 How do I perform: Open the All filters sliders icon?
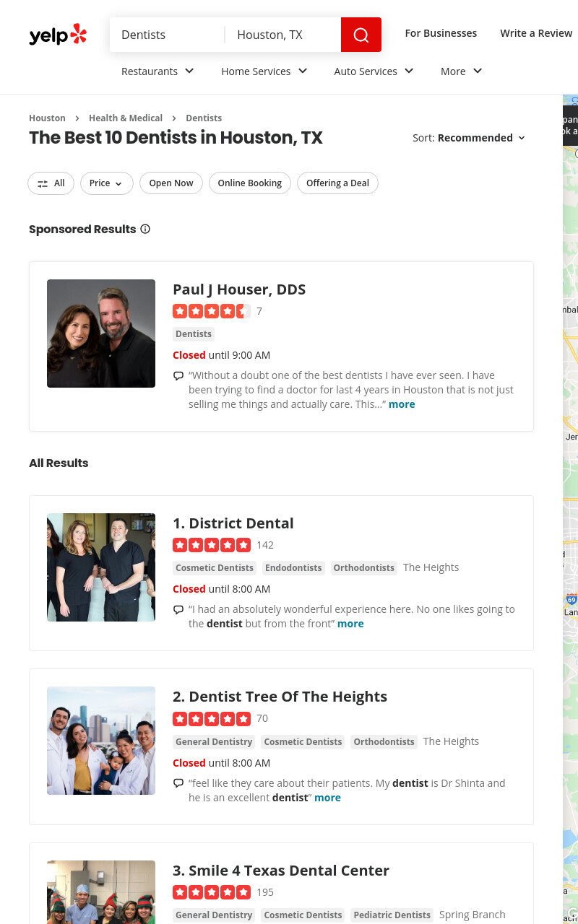click(x=43, y=183)
